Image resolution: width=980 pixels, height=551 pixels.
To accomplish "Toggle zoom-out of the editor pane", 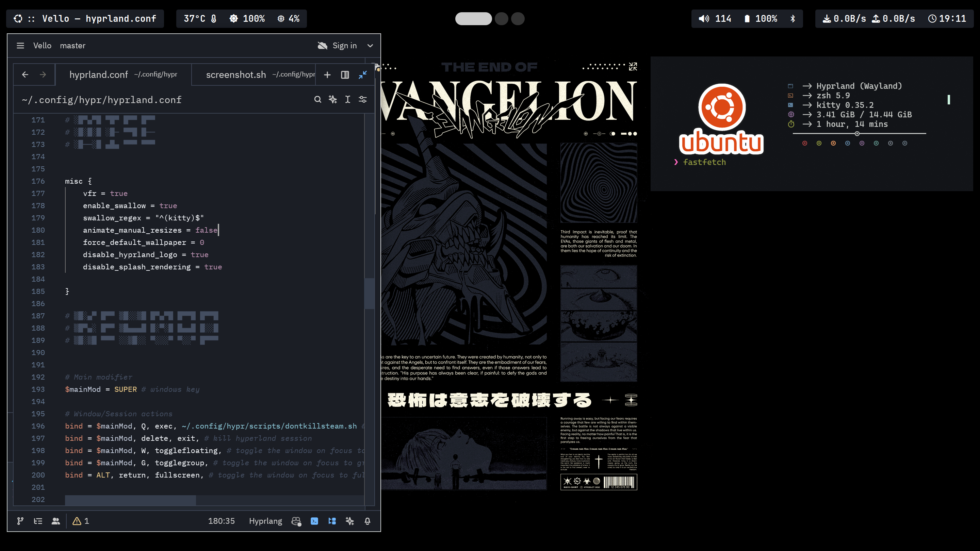I will click(362, 75).
